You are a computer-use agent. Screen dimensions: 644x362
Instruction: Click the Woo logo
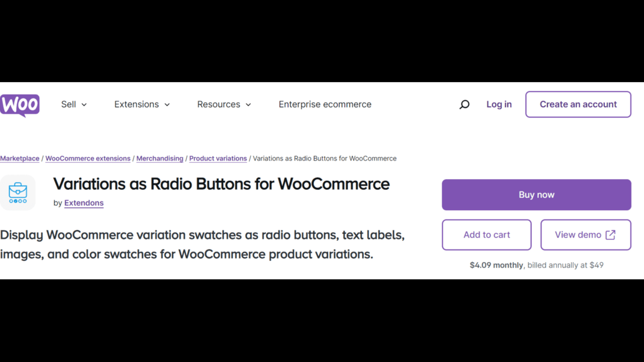[20, 104]
